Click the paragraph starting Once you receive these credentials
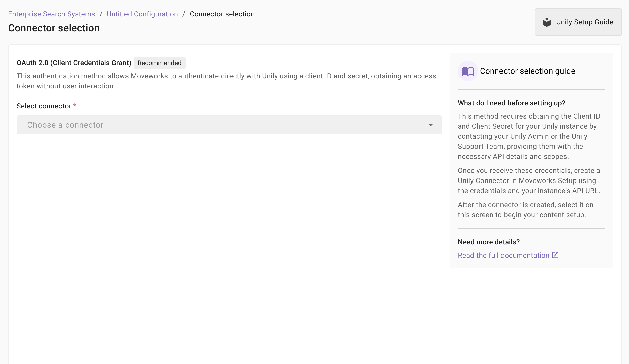The height and width of the screenshot is (364, 629). click(x=529, y=180)
